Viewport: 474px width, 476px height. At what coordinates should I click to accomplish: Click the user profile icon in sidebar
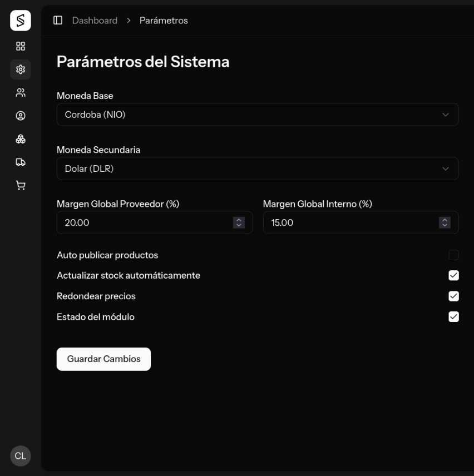coord(21,116)
